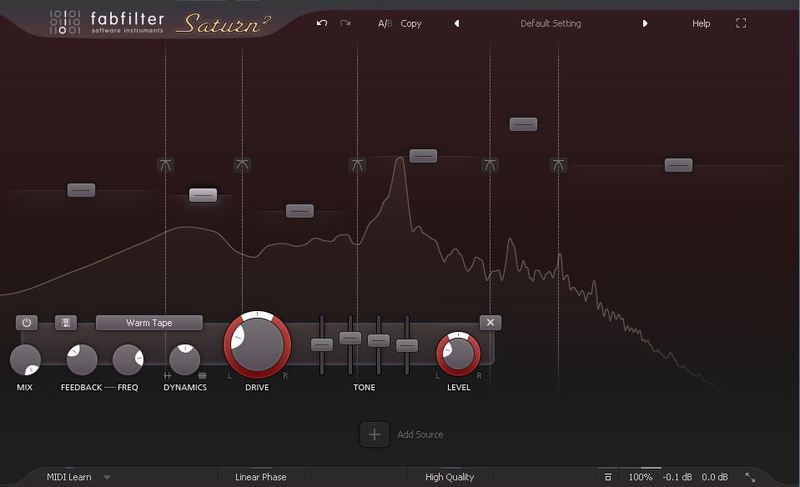Click the second crossover handle from left
Screen dimensions: 800x487
click(x=242, y=165)
